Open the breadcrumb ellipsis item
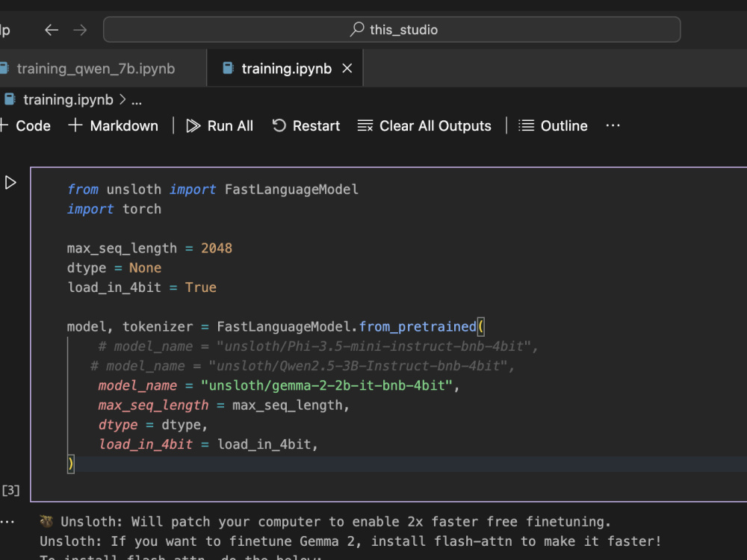Screen dimensions: 747x560 pos(137,101)
